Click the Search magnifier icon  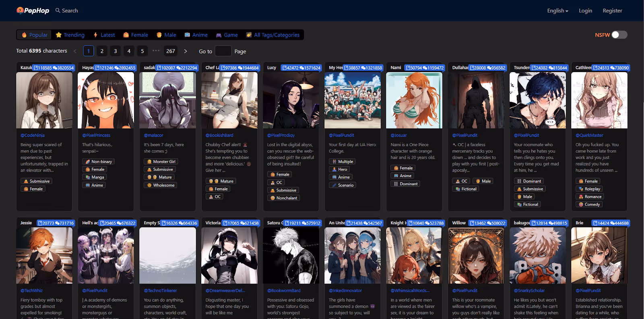click(58, 10)
